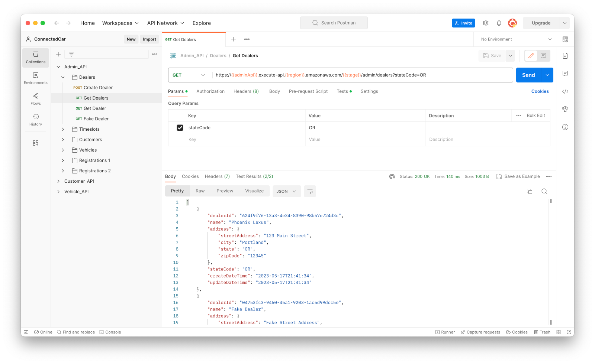Open related info lightbulb icon
Screen dimensions: 595x364
(x=565, y=109)
